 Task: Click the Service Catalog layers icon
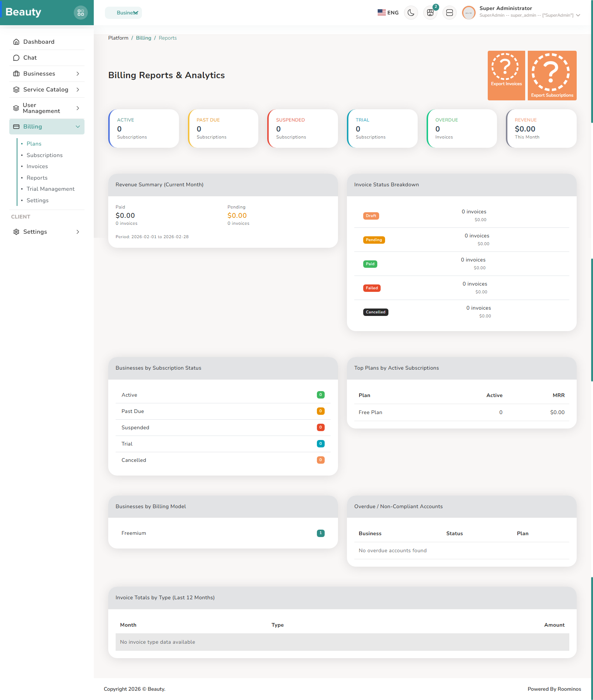coord(16,89)
